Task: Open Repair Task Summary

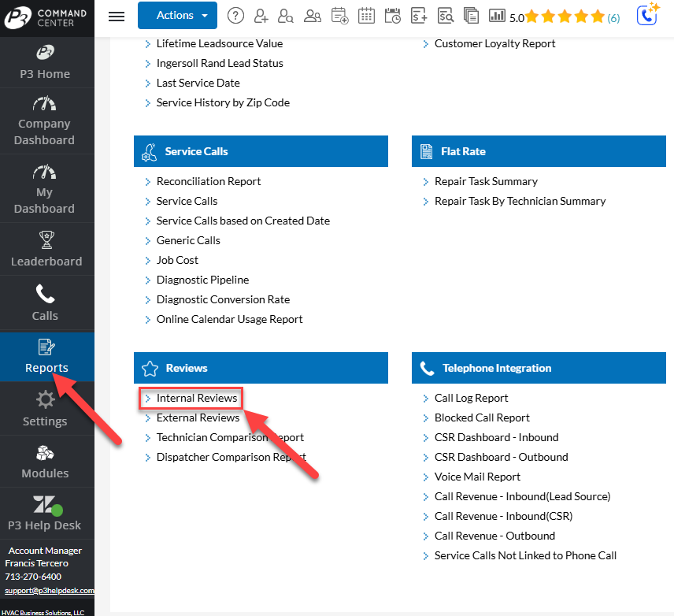Action: pyautogui.click(x=486, y=181)
